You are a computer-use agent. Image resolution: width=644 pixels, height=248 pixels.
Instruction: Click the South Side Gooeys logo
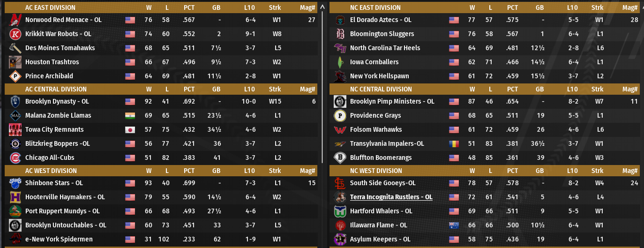tap(340, 183)
